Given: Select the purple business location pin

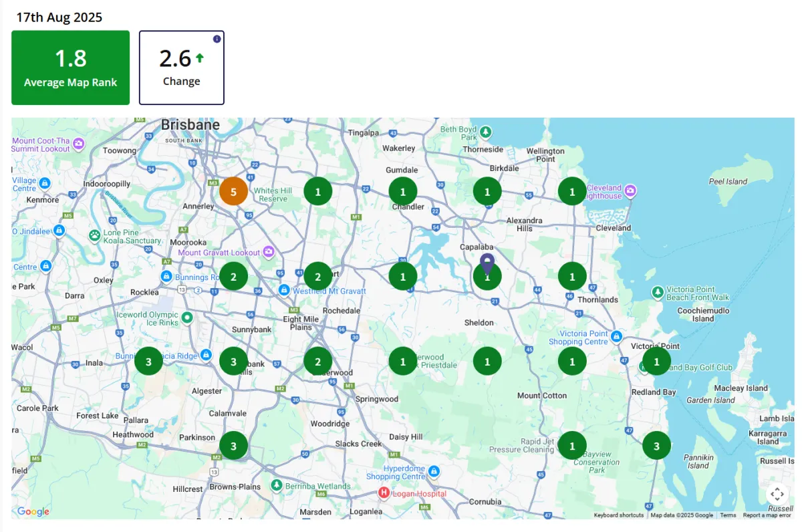Looking at the screenshot, I should 487,263.
